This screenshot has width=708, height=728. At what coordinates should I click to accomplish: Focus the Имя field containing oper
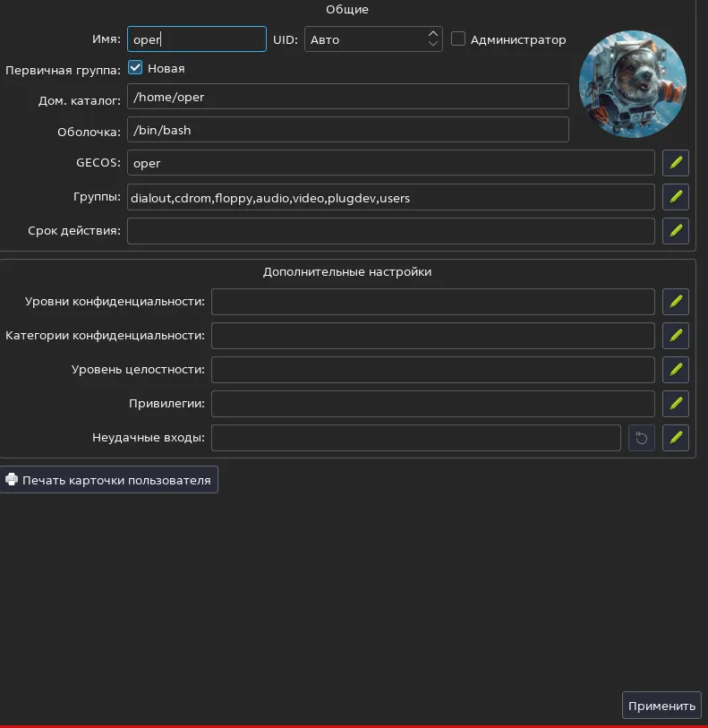click(197, 39)
